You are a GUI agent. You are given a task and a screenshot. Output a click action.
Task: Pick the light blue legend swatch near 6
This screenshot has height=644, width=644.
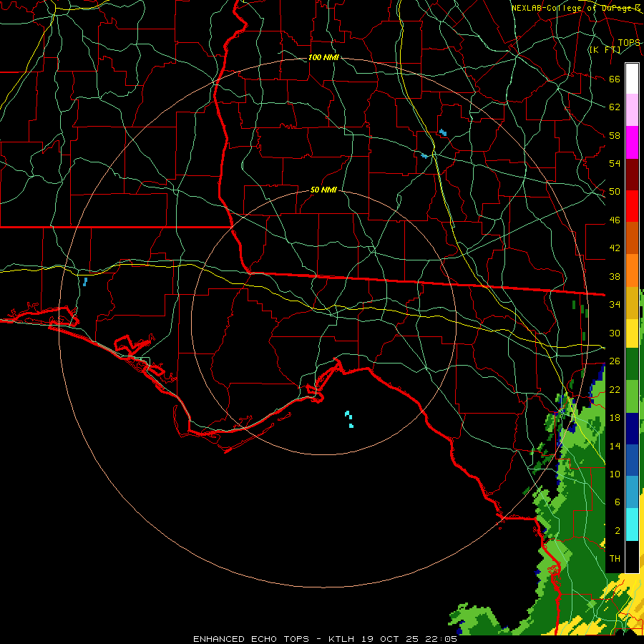(x=632, y=492)
